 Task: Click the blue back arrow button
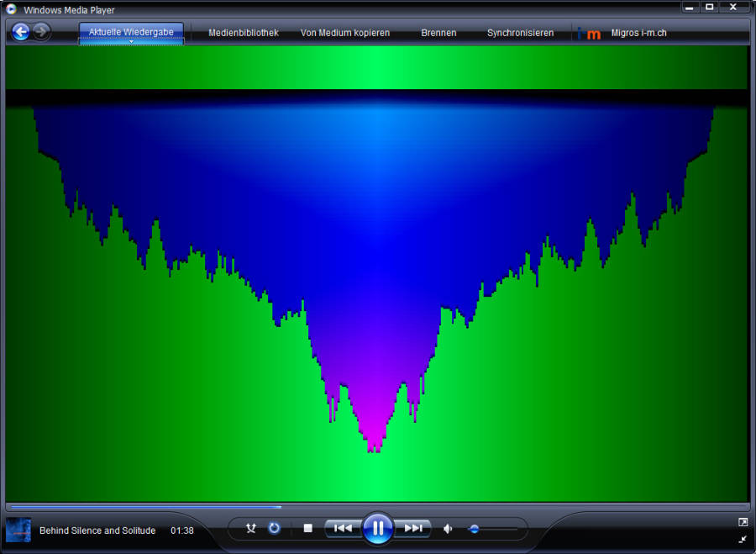click(x=21, y=32)
